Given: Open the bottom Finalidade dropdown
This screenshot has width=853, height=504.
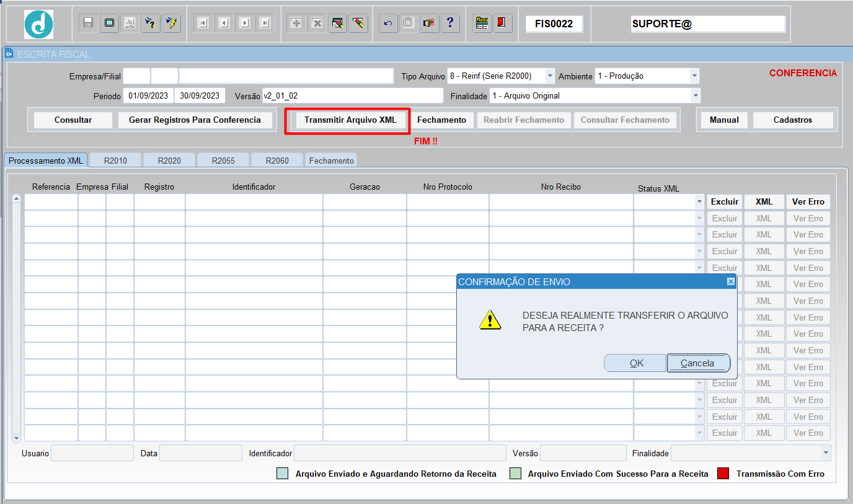Looking at the screenshot, I should 826,453.
